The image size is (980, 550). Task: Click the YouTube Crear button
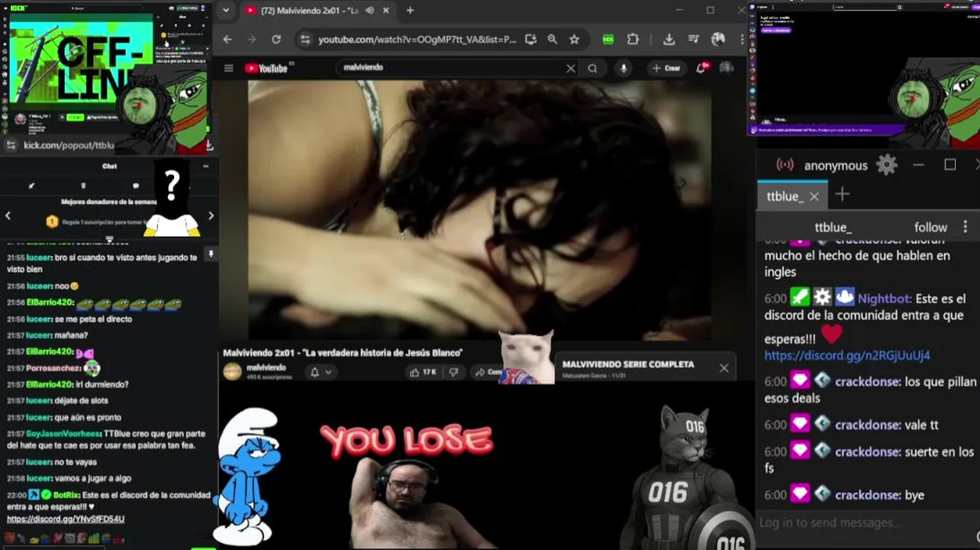coord(666,68)
